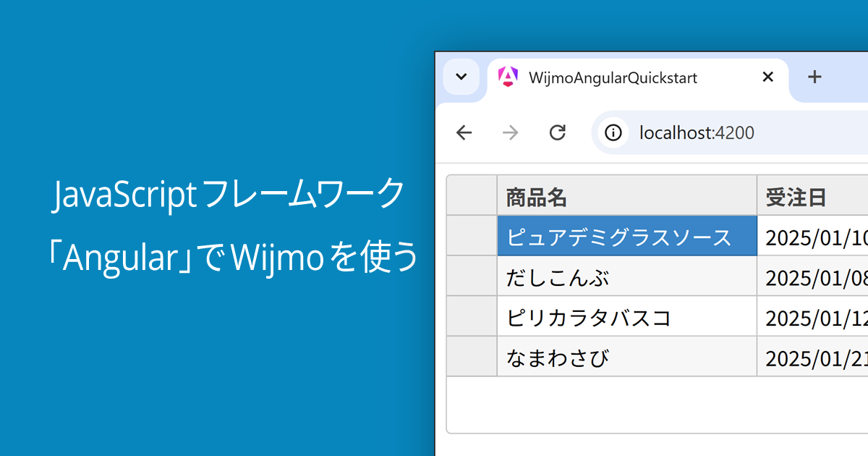Click the row header of ピュアデミグラスソース

pos(472,236)
